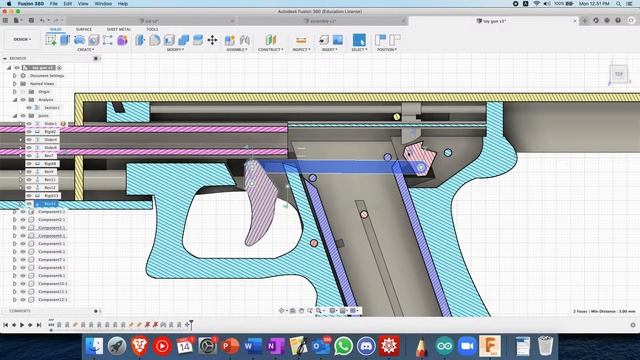Screen dimensions: 640x360
Task: Switch to the Tools tab
Action: 152,29
